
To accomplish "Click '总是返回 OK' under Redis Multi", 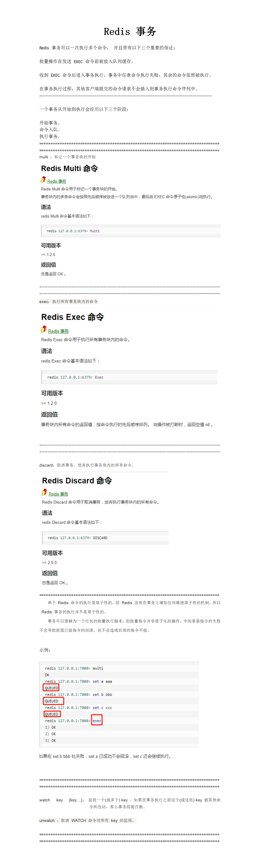I will (54, 274).
